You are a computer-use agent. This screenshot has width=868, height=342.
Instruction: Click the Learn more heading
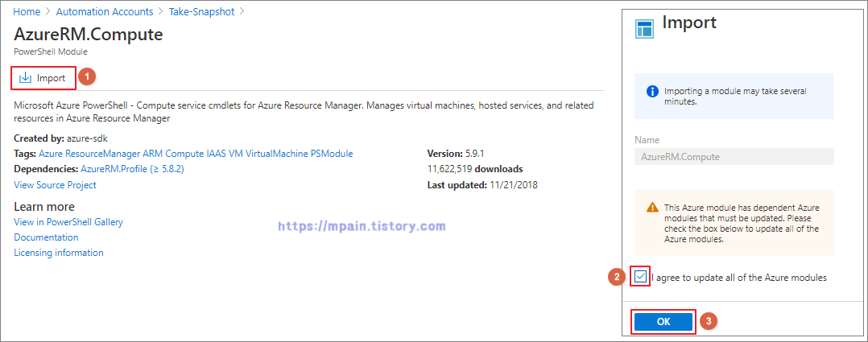44,207
